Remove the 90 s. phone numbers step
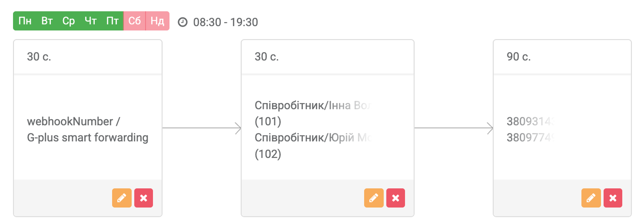The image size is (644, 221). (613, 198)
